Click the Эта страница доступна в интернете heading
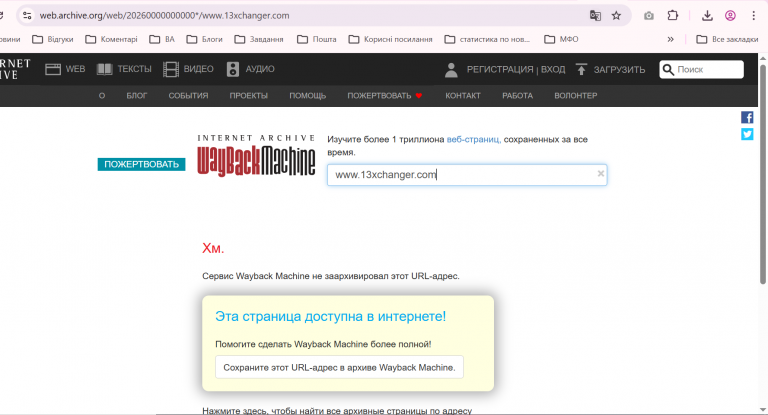The image size is (768, 415). pos(331,317)
